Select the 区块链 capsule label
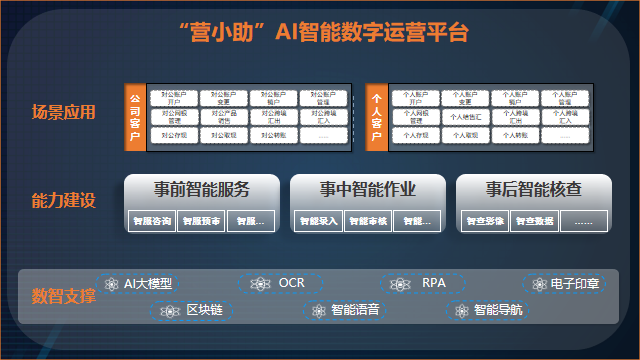Screen dimensions: 640x360 point(204,310)
